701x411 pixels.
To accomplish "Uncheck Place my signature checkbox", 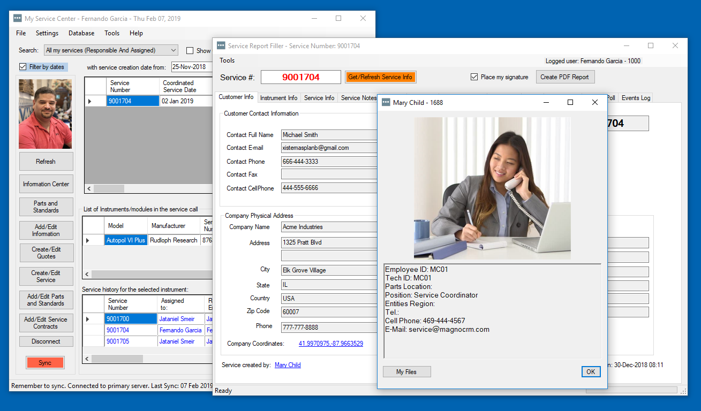I will click(474, 77).
